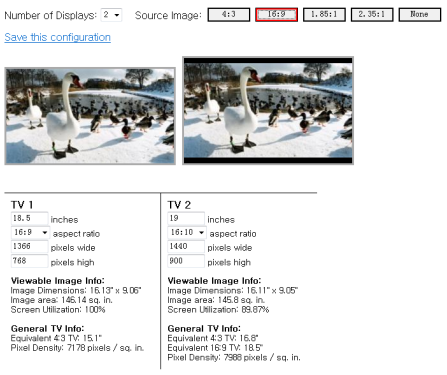Open the Number of Displays dropdown
The image size is (447, 375).
point(111,15)
